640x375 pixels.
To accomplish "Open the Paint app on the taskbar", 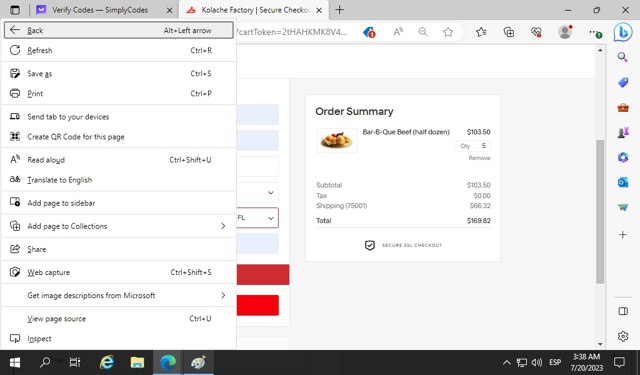I will (x=198, y=362).
